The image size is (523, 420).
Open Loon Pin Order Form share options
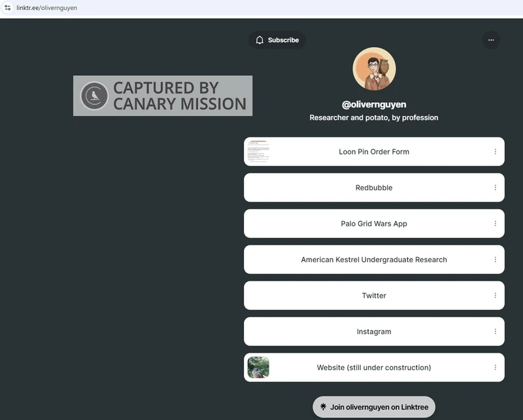(496, 152)
